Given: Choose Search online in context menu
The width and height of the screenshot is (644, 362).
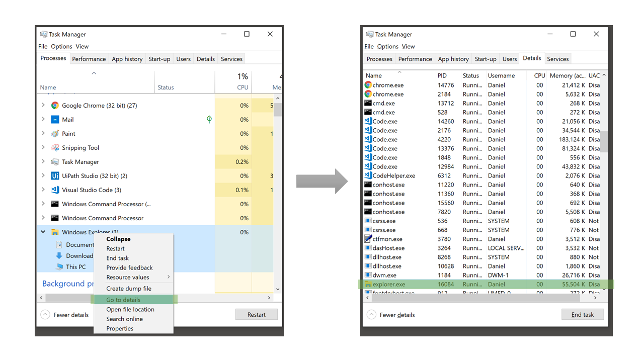Looking at the screenshot, I should click(x=134, y=319).
